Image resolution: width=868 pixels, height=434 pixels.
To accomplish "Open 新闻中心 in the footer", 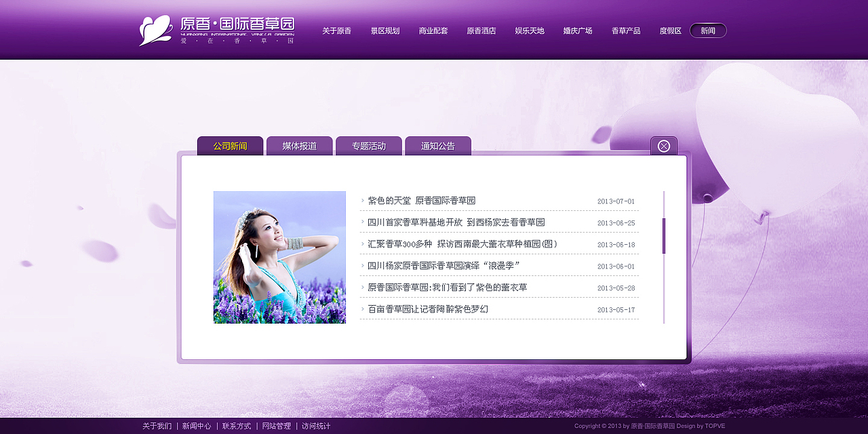I will (x=197, y=426).
